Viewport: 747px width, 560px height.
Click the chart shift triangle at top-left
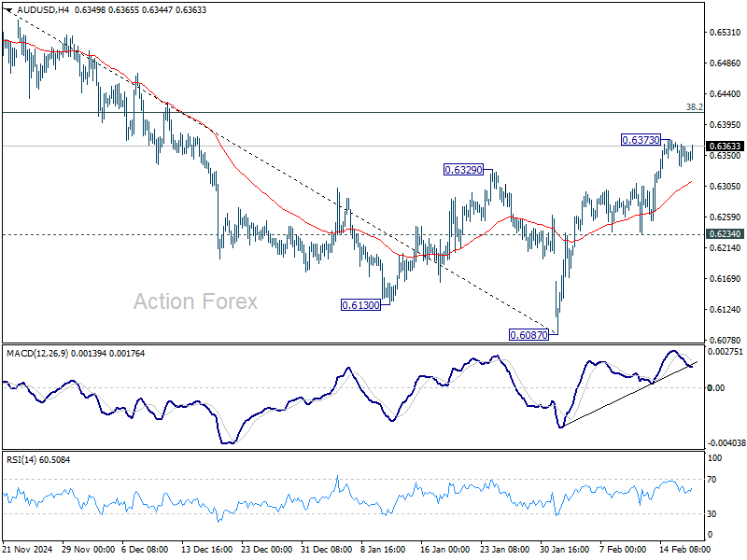pyautogui.click(x=8, y=10)
